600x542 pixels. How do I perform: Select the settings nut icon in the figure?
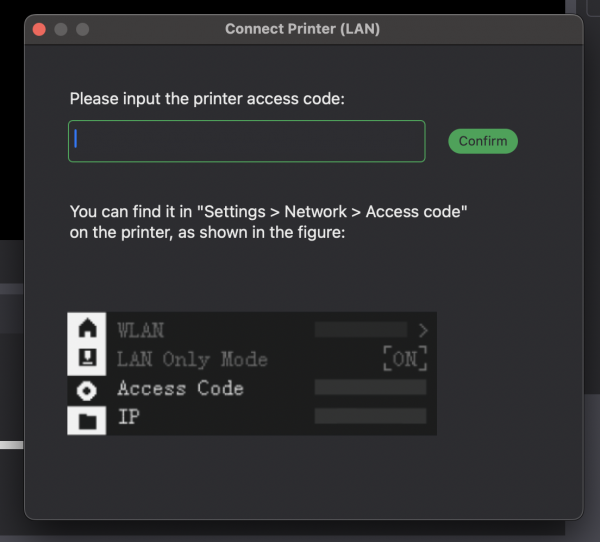[88, 389]
